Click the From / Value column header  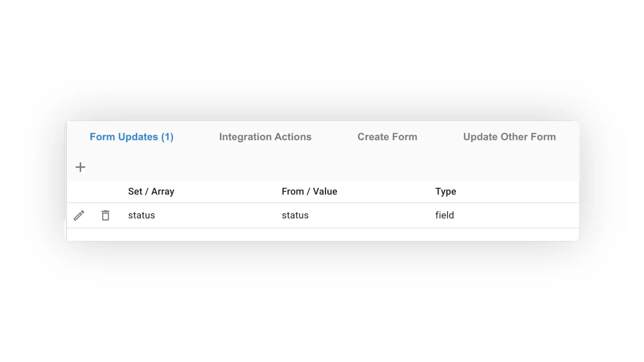tap(309, 191)
